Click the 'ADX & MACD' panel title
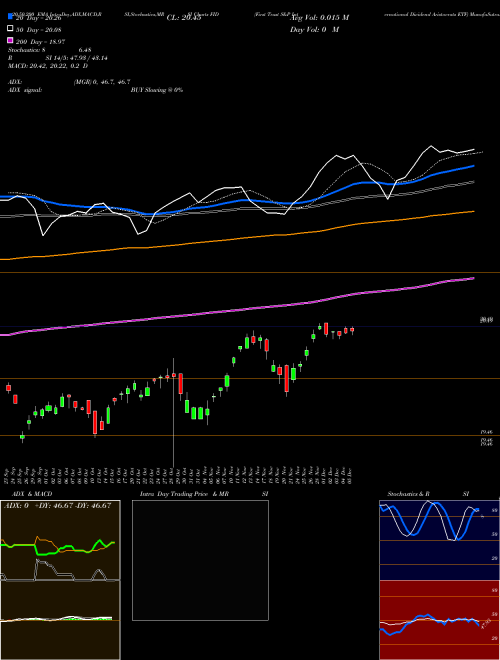This screenshot has width=500, height=660. [32, 494]
